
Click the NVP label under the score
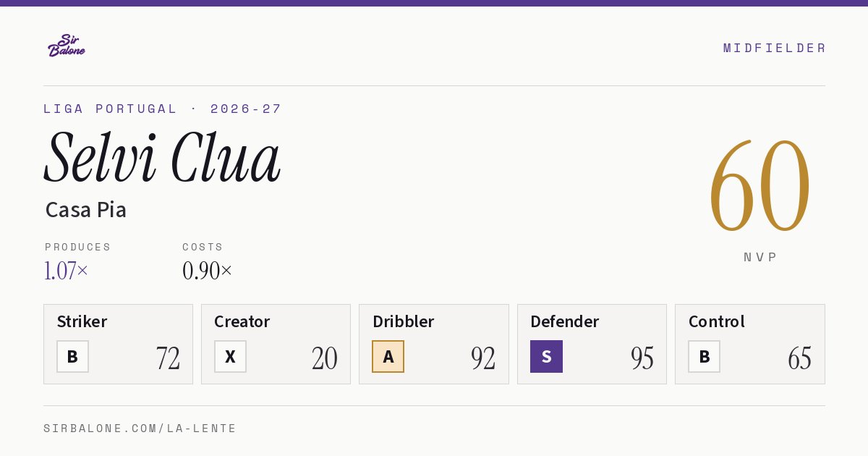point(760,257)
